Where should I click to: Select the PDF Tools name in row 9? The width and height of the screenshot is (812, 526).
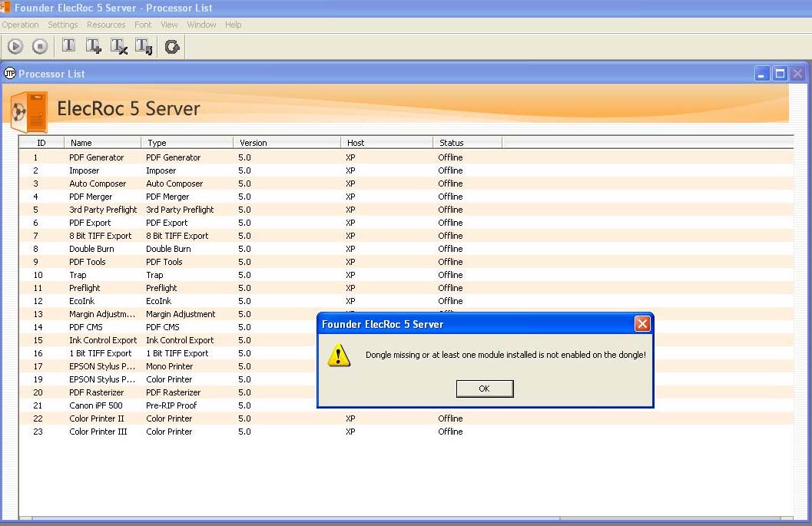coord(88,262)
